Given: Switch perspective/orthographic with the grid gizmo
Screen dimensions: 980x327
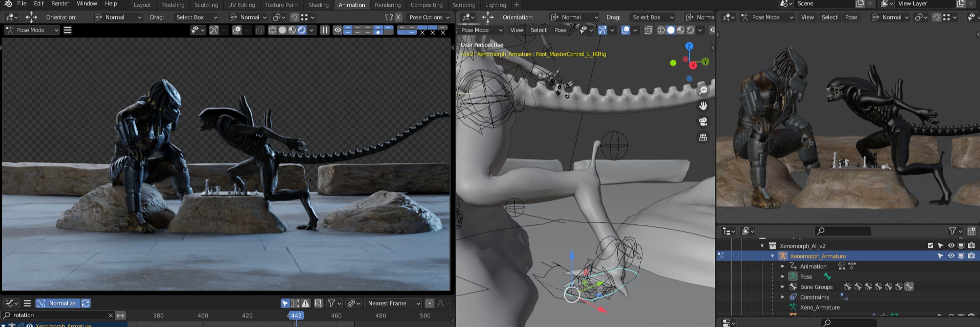Looking at the screenshot, I should [703, 137].
